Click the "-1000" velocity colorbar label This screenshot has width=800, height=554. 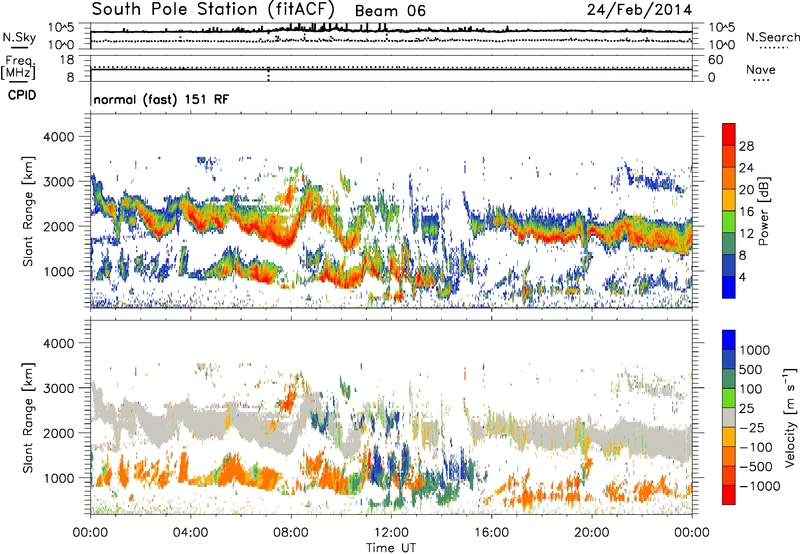759,486
